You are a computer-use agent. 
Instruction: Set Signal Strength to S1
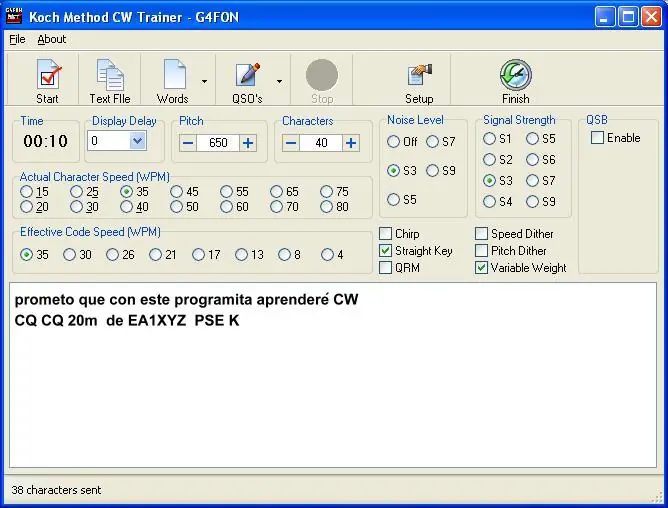pyautogui.click(x=489, y=139)
